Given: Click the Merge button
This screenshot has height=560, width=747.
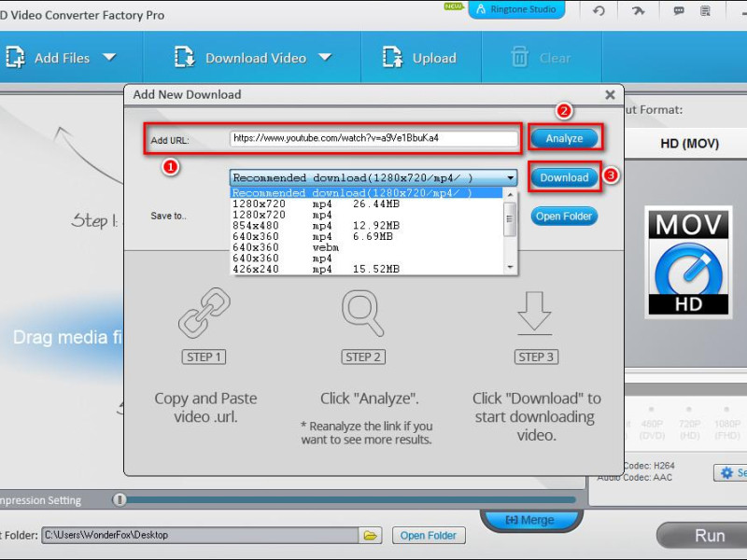Looking at the screenshot, I should [530, 520].
